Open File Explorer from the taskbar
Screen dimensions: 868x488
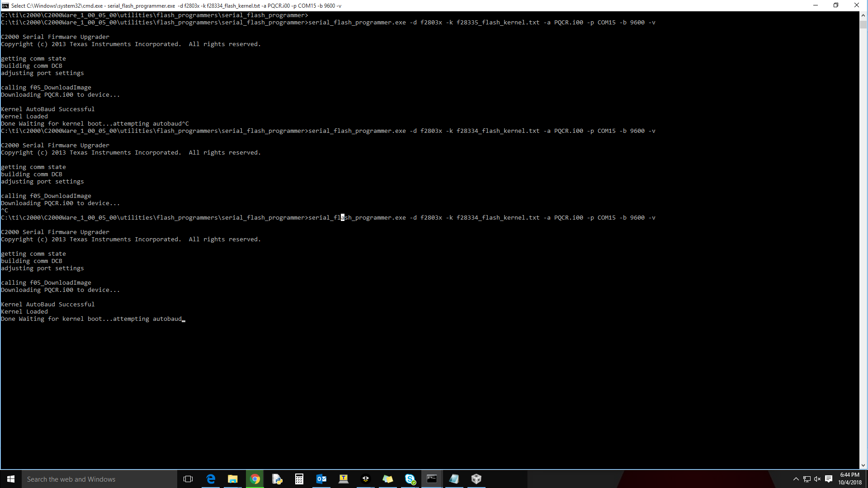coord(233,479)
